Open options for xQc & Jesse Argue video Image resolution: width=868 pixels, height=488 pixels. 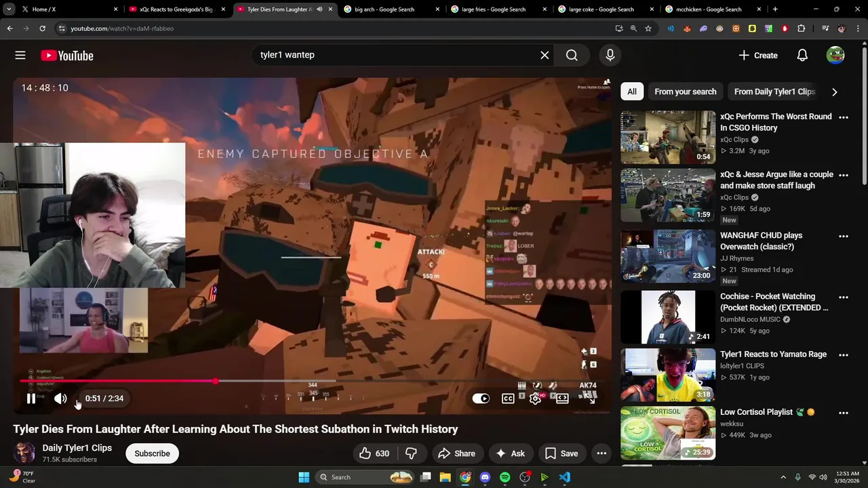click(844, 175)
